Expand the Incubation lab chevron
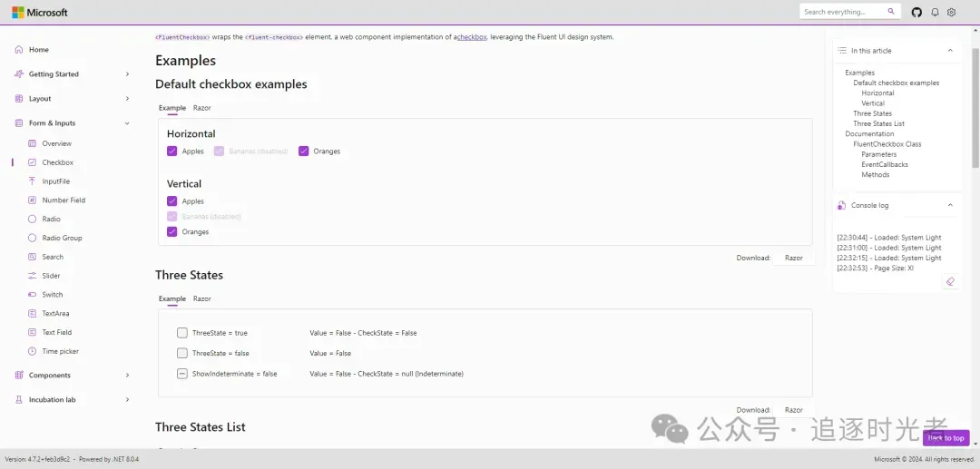The width and height of the screenshot is (980, 469). [x=128, y=400]
